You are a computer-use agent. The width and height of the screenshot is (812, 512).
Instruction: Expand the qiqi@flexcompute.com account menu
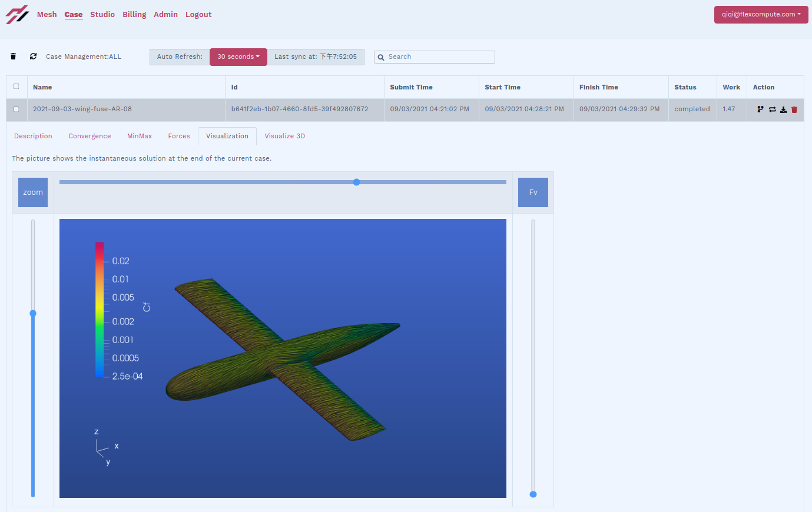pos(761,15)
